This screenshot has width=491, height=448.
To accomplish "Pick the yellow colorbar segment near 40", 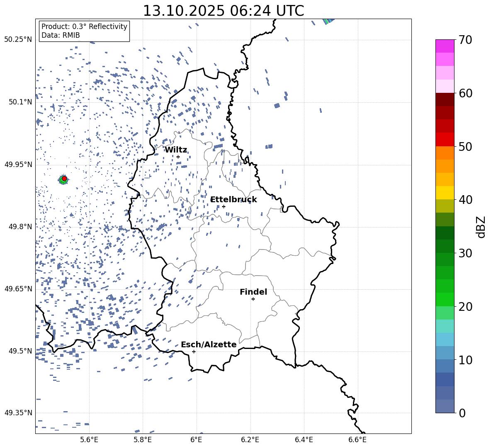I will click(445, 193).
